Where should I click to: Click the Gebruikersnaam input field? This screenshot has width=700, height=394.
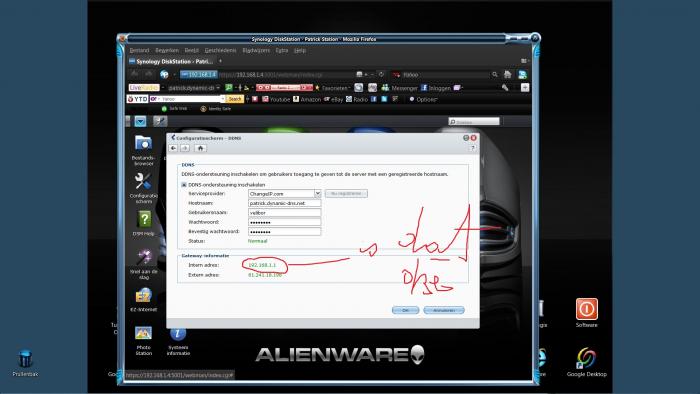[x=284, y=213]
